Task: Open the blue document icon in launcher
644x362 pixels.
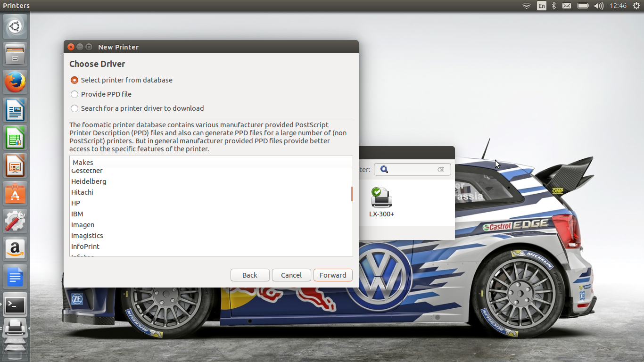Action: (x=15, y=277)
